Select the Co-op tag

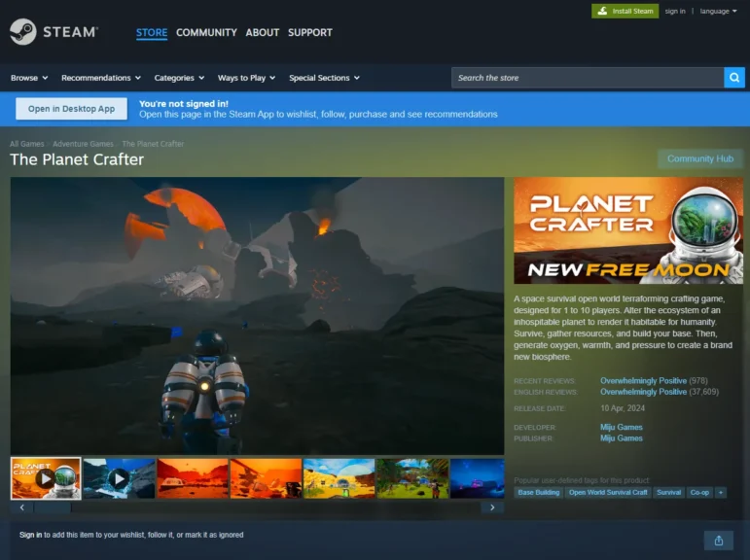click(x=699, y=492)
